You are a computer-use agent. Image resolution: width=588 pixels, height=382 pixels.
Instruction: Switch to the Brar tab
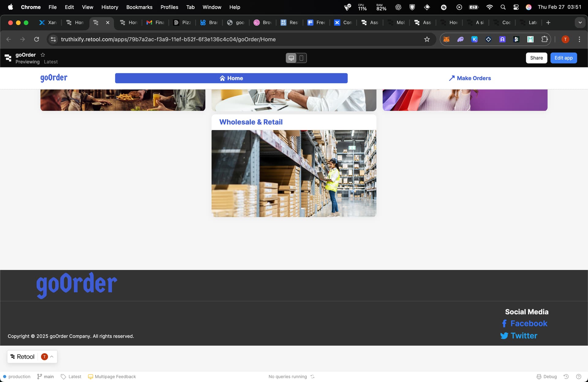point(209,22)
